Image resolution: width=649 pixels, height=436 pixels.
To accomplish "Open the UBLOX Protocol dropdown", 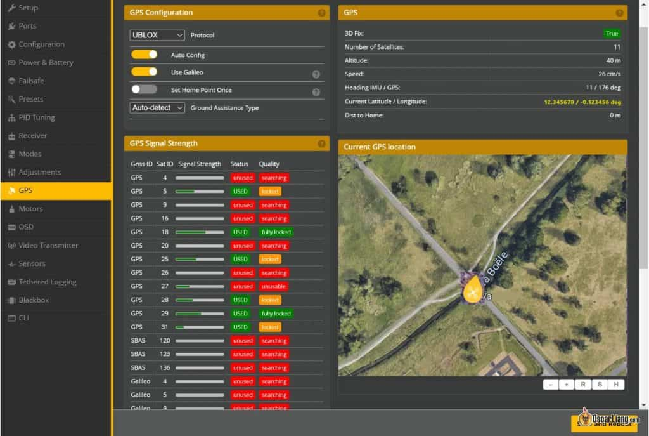I will 157,35.
